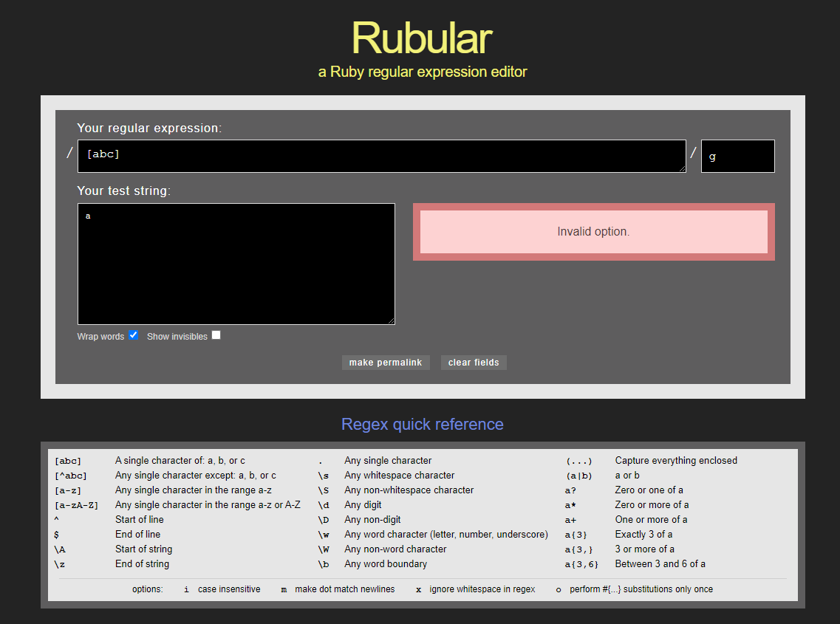This screenshot has width=840, height=624.
Task: Click the 'Your regular expression:' label
Action: 149,128
